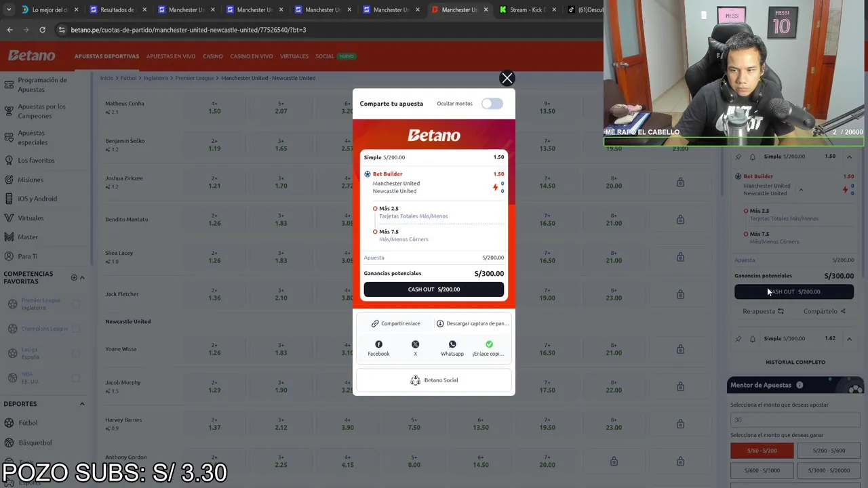Click Compartir enlace button
The image size is (868, 488).
tap(396, 323)
